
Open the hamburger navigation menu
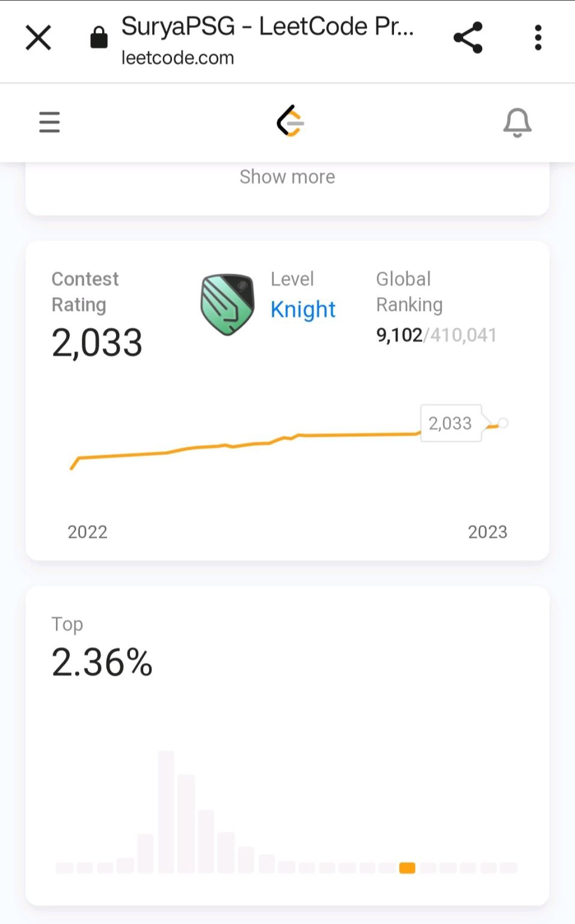click(x=49, y=122)
